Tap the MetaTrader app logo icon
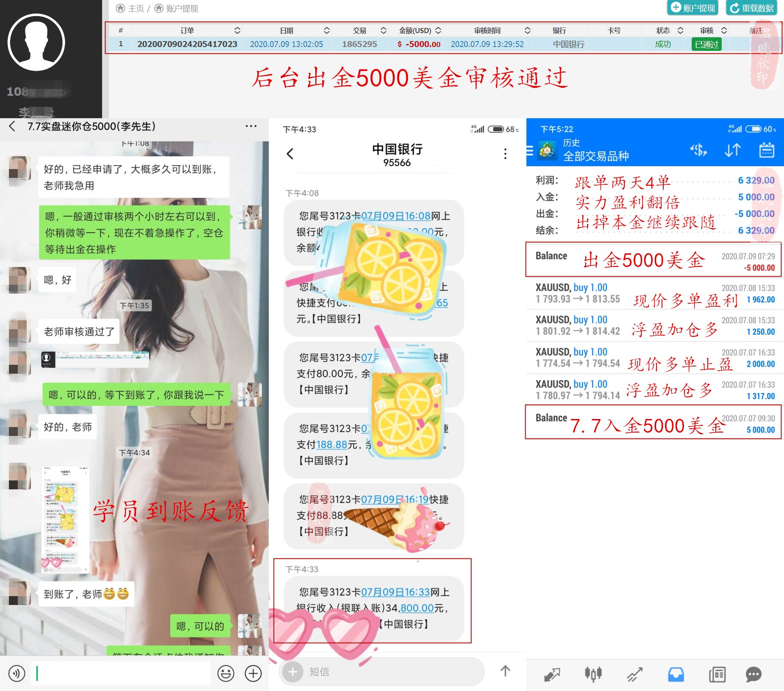This screenshot has height=691, width=784. pos(547,150)
